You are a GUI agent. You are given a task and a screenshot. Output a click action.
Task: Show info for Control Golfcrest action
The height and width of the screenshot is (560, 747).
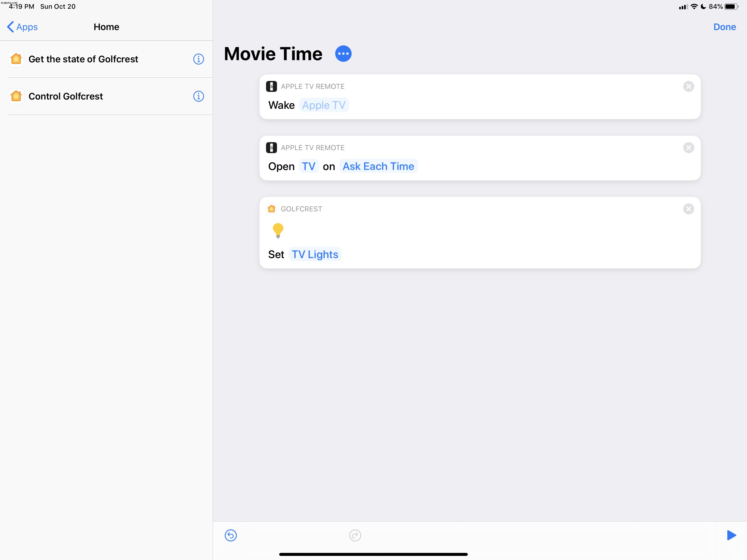(x=198, y=96)
